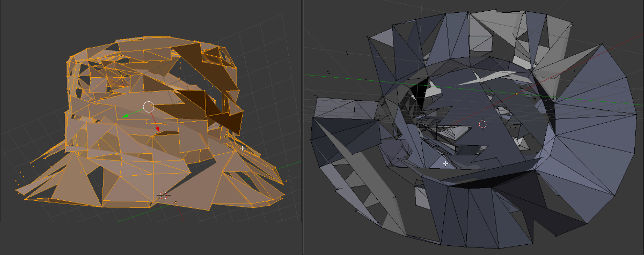The image size is (644, 255).
Task: Click the 3D cursor in the left orange viewport
Action: click(x=163, y=194)
